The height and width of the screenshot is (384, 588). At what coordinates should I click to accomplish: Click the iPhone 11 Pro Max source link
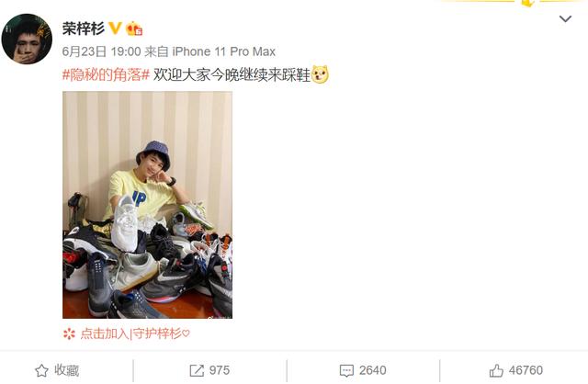tap(224, 51)
